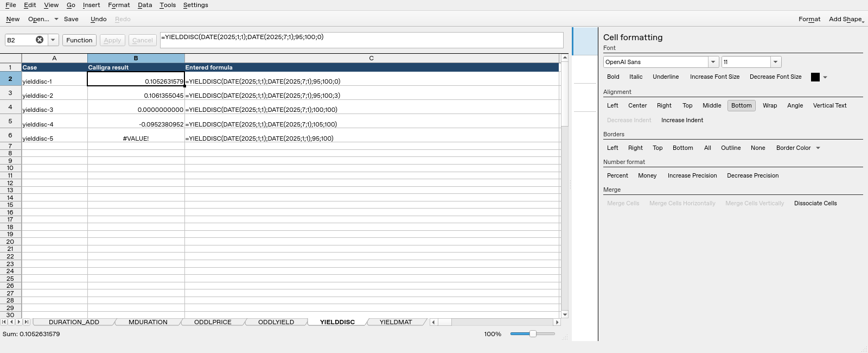The width and height of the screenshot is (868, 353).
Task: Open the font size dropdown
Action: (776, 62)
